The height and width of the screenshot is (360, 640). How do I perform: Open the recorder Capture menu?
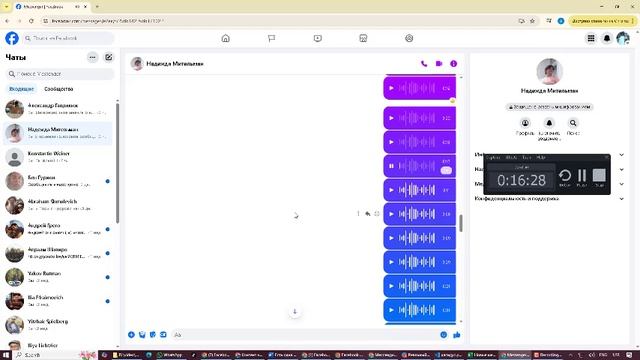coord(493,158)
